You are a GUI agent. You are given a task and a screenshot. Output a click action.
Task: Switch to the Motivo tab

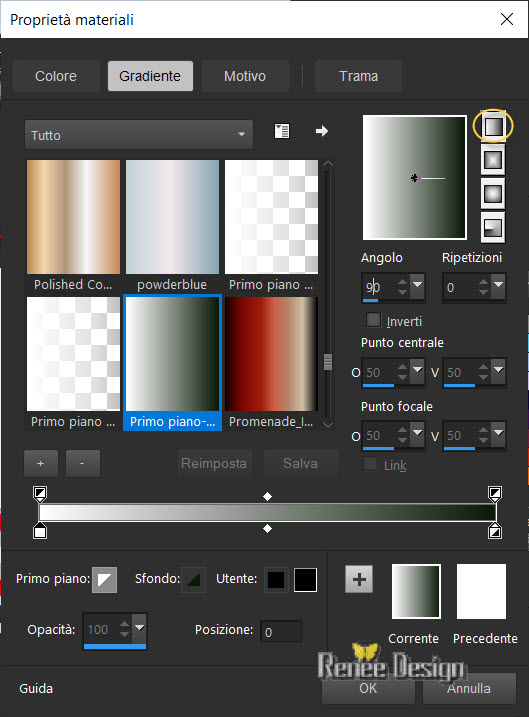245,76
